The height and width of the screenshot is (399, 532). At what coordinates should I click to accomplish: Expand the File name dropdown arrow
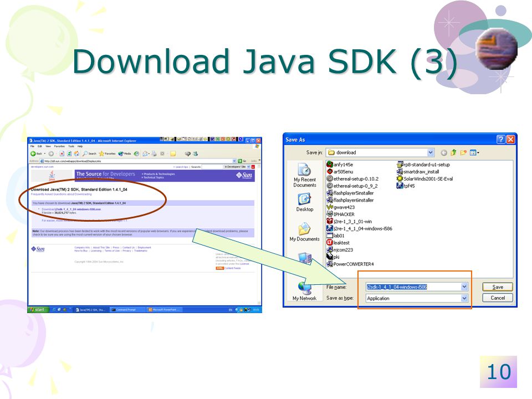[464, 287]
